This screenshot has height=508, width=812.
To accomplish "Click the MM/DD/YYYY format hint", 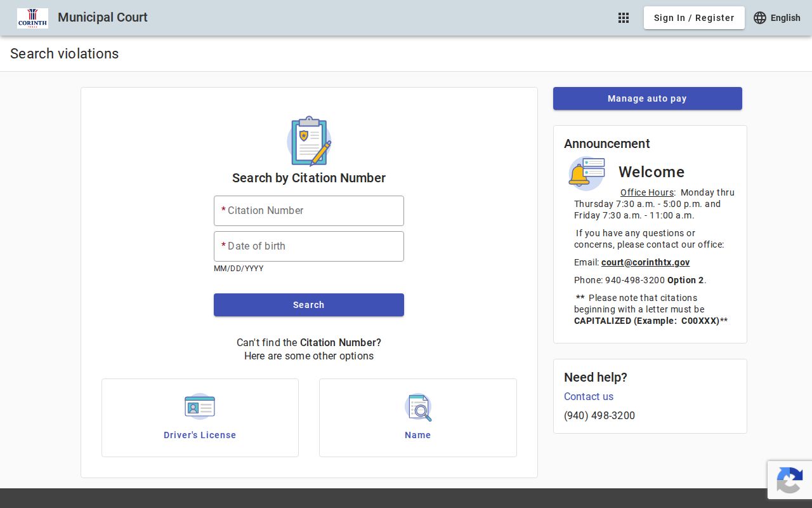I will (x=239, y=269).
